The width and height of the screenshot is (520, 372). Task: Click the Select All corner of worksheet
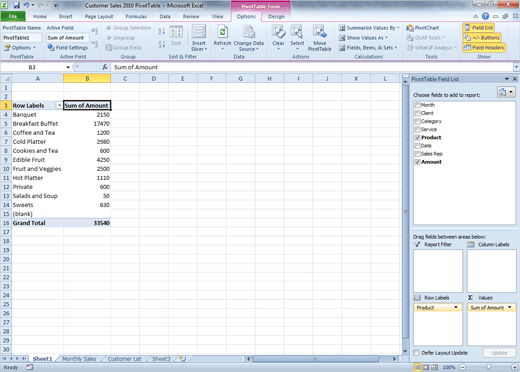(x=6, y=79)
